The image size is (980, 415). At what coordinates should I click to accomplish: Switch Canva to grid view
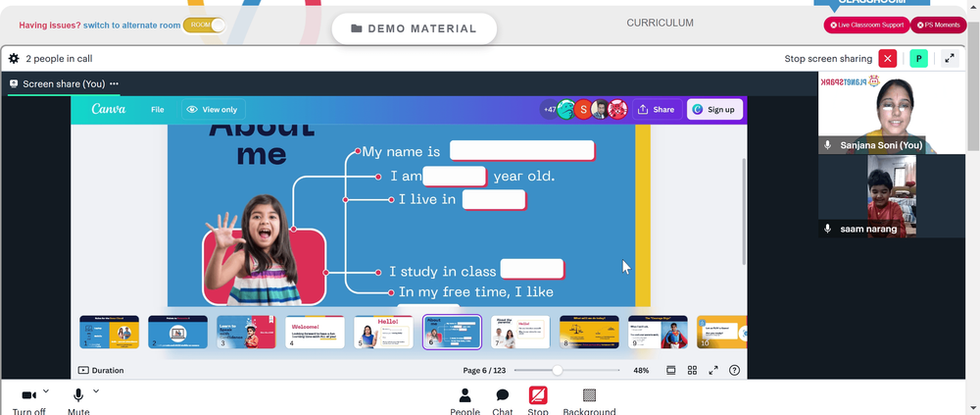point(692,370)
